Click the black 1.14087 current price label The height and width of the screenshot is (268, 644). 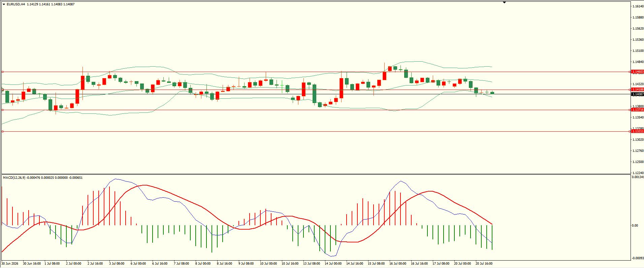tap(637, 94)
